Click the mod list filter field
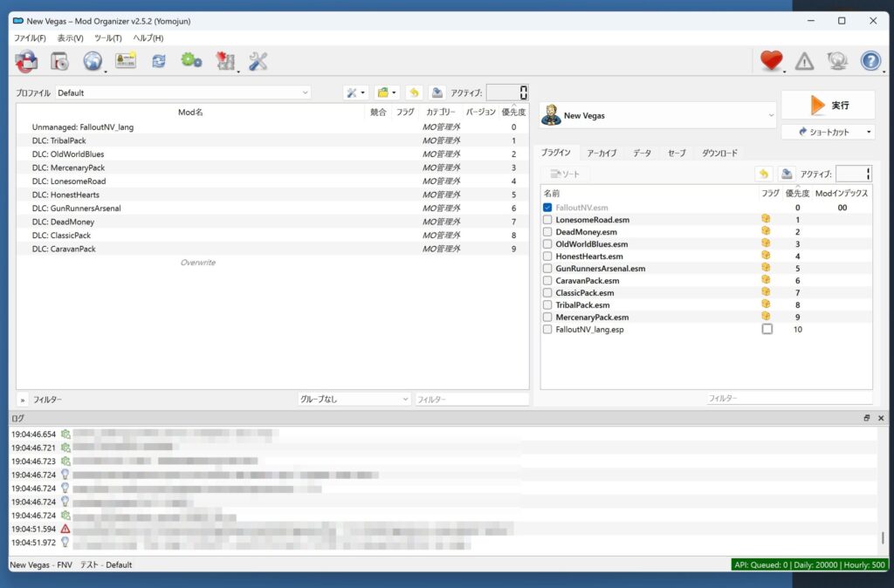 (471, 400)
